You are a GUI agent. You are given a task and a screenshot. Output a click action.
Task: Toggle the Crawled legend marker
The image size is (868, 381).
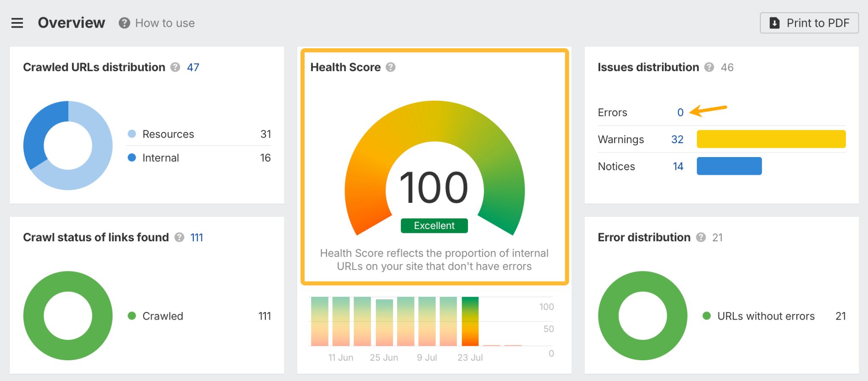[132, 316]
